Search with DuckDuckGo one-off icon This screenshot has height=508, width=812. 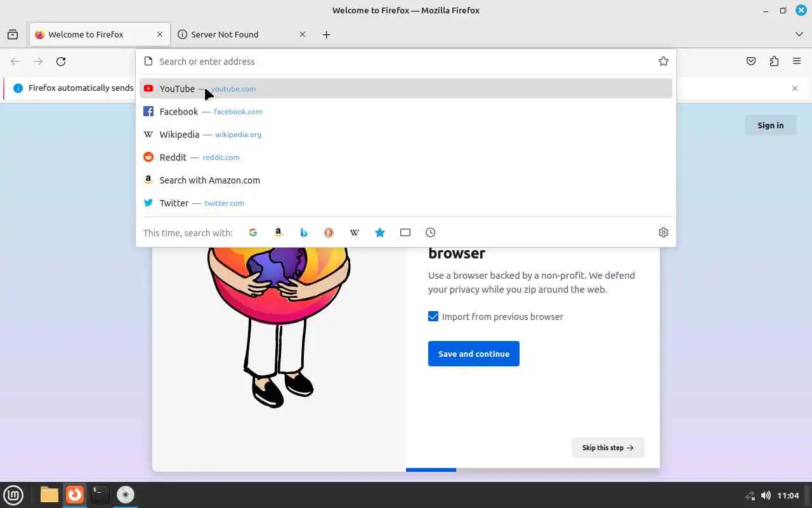[329, 232]
